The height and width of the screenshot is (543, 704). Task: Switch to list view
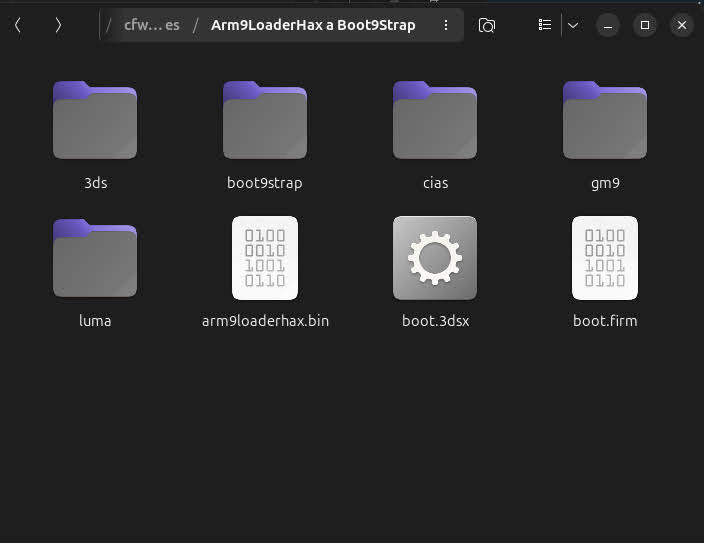tap(545, 25)
